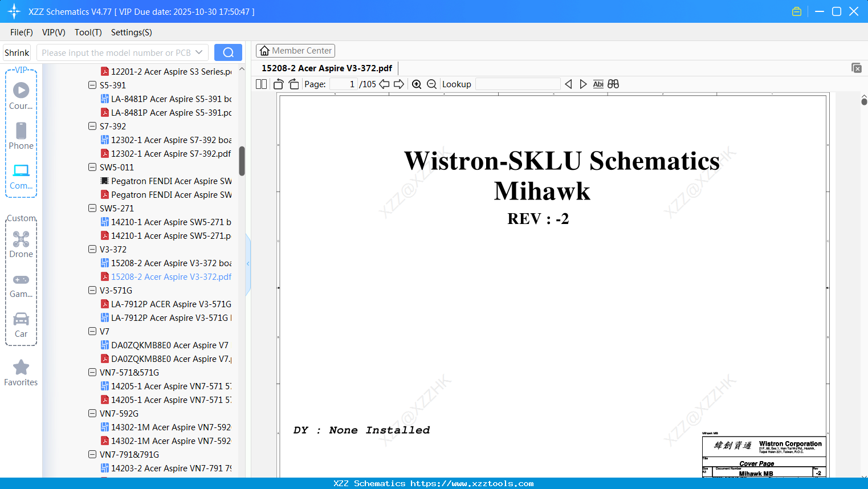The image size is (868, 489).
Task: Open the www.xzztools.com link in status bar
Action: [472, 483]
